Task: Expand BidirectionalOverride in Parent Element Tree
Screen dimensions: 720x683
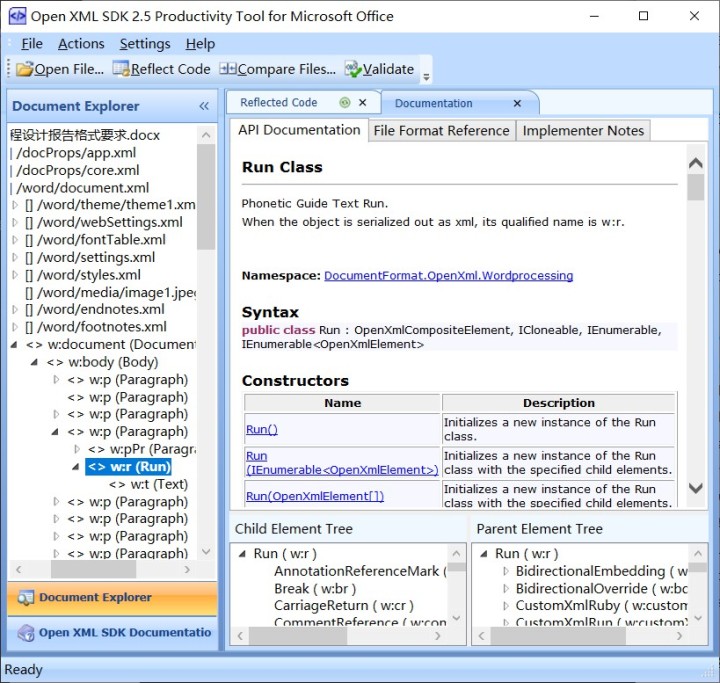Action: [x=506, y=588]
